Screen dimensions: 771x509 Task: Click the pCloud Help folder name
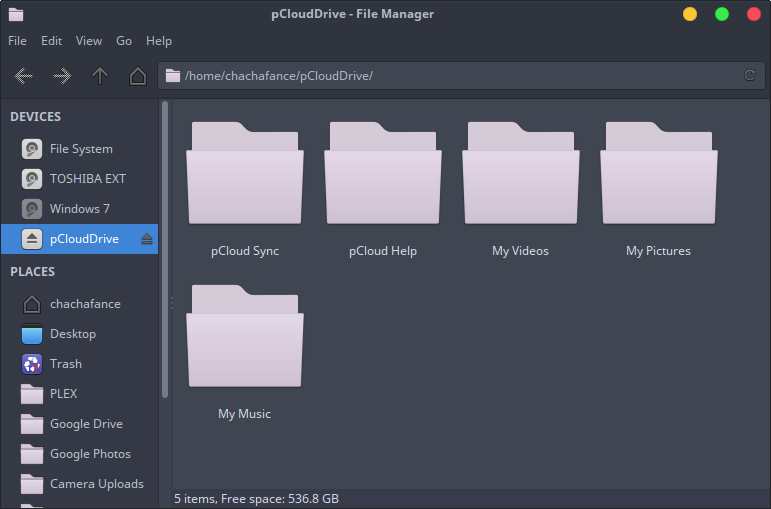click(x=383, y=251)
